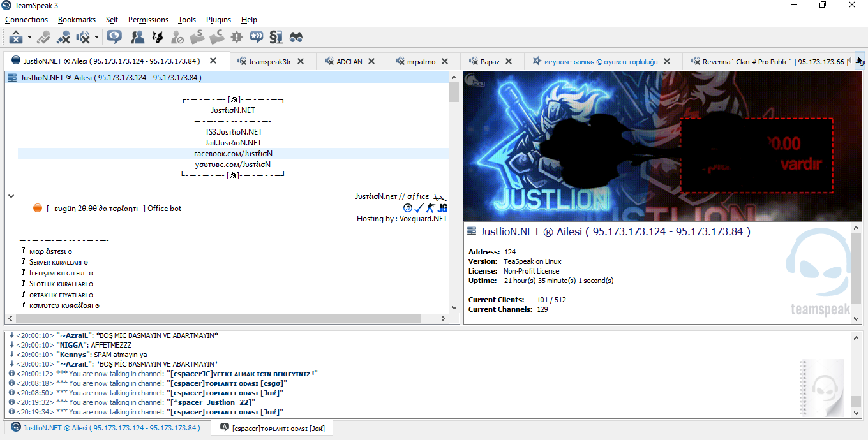Select the Office bot client row
The width and height of the screenshot is (868, 440).
[234, 209]
